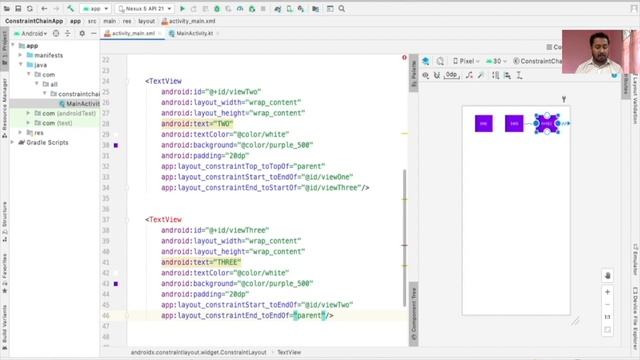The image size is (640, 360).
Task: Open the AVD Manager icon
Action: (x=289, y=9)
